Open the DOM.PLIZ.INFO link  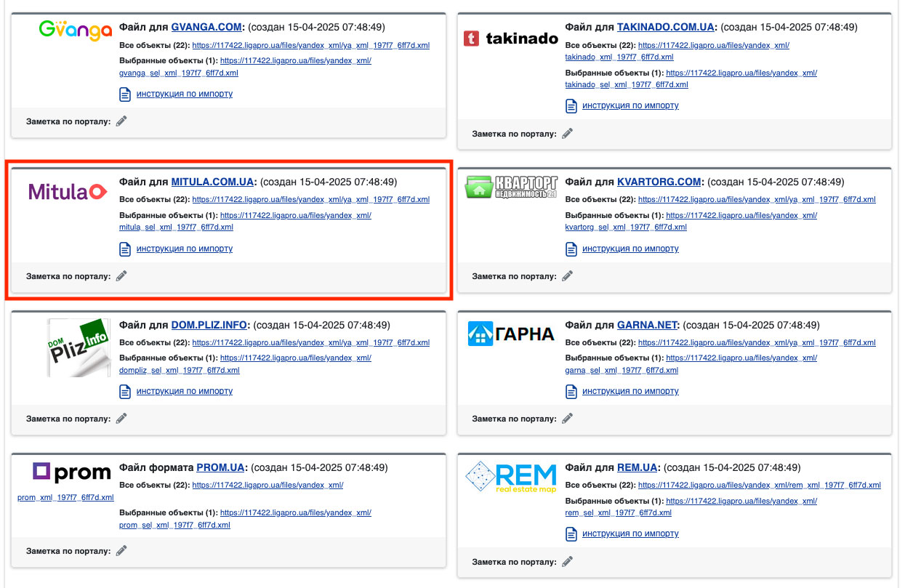tap(209, 325)
